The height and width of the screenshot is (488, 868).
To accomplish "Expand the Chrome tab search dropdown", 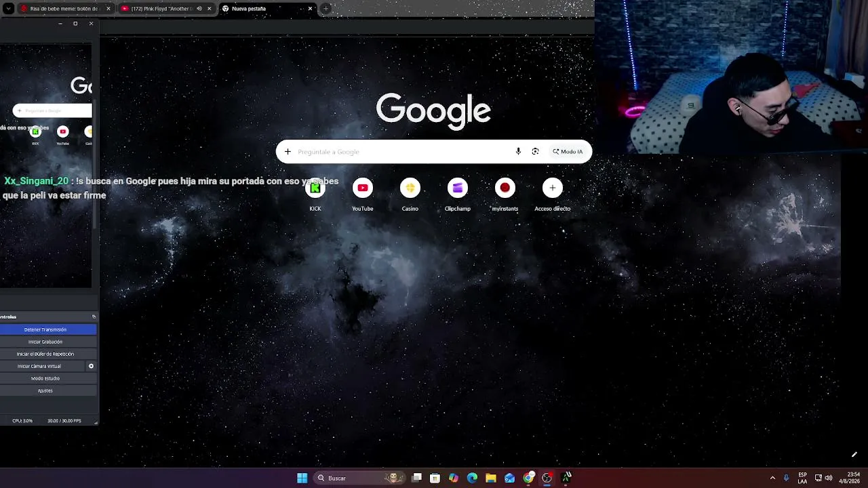I will coord(8,9).
